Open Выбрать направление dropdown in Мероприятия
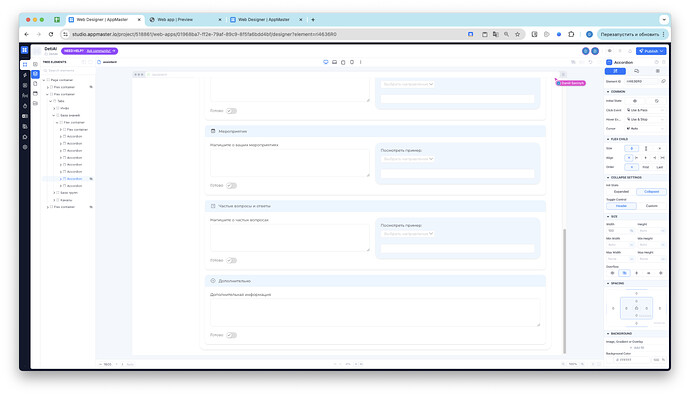 (407, 159)
